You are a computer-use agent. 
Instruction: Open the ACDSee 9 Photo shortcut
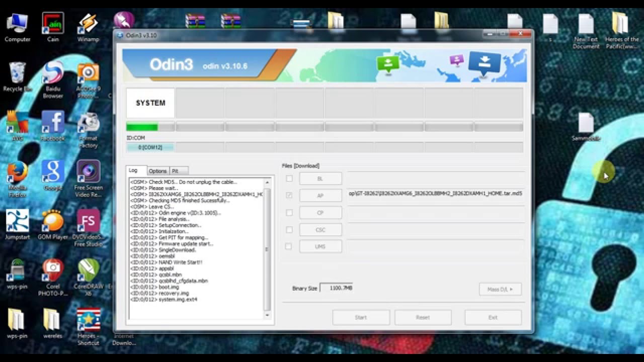pos(88,79)
